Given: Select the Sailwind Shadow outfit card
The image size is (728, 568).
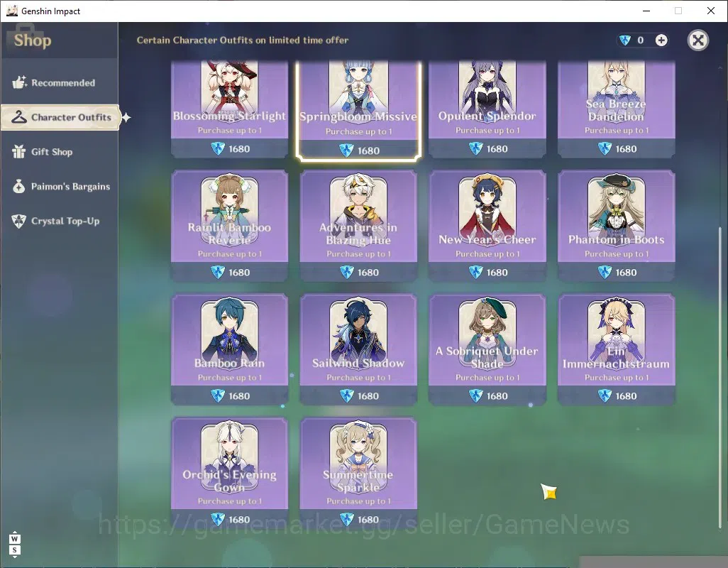Looking at the screenshot, I should tap(358, 349).
